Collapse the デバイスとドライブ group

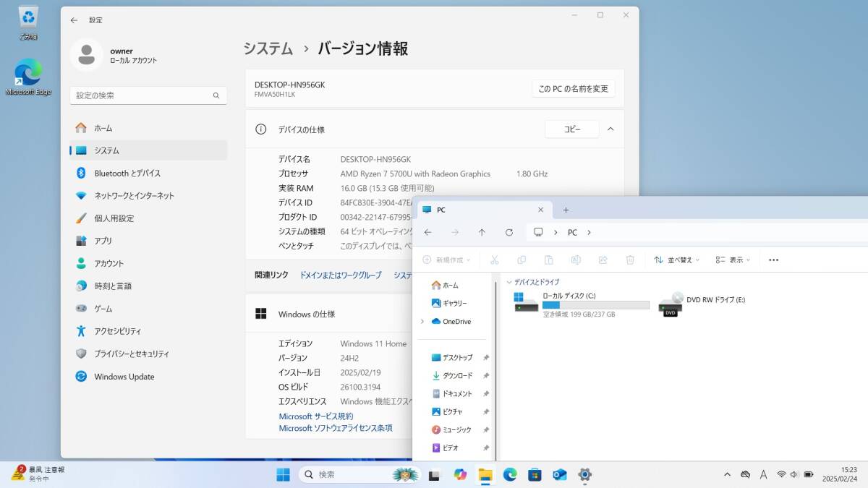(x=509, y=282)
